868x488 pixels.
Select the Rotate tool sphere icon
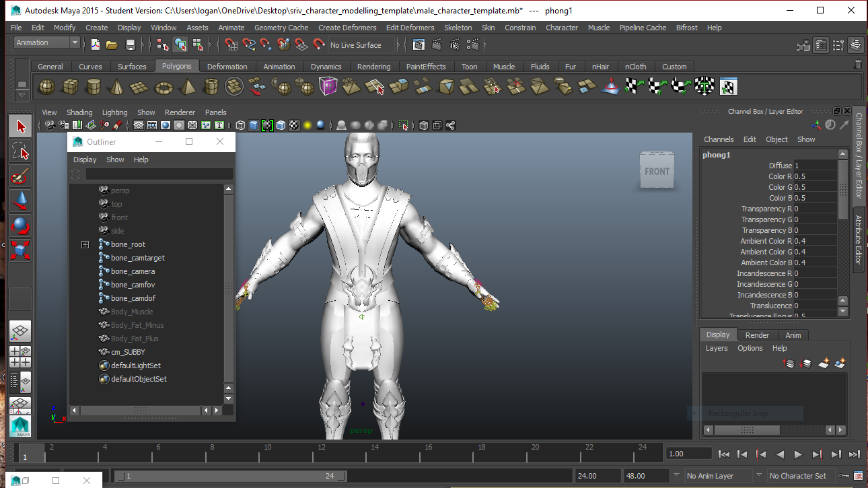click(20, 225)
